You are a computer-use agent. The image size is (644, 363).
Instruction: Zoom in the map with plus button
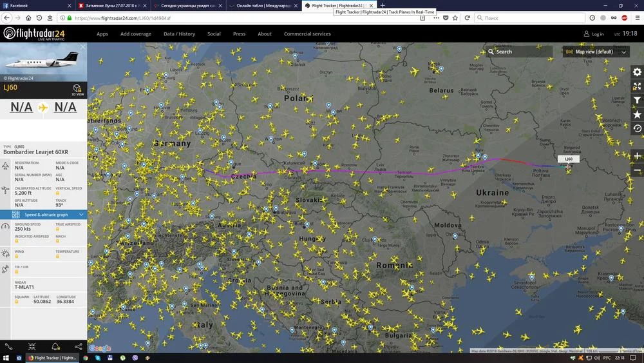(637, 156)
